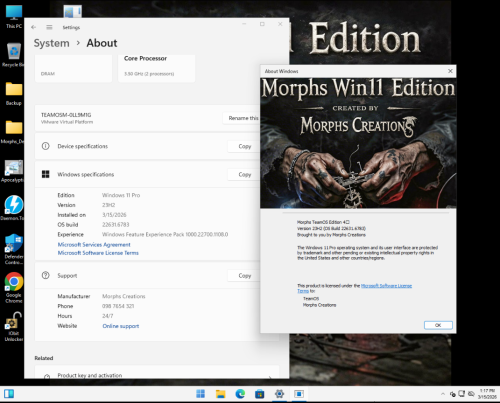The width and height of the screenshot is (500, 403).
Task: Collapse the Support section header
Action: (x=147, y=276)
